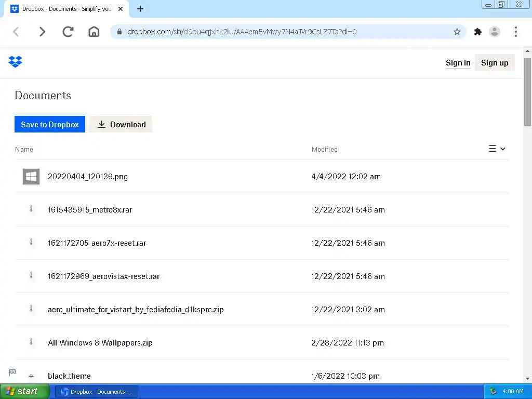This screenshot has width=532, height=399.
Task: Open the three-dot browser menu
Action: (x=516, y=32)
